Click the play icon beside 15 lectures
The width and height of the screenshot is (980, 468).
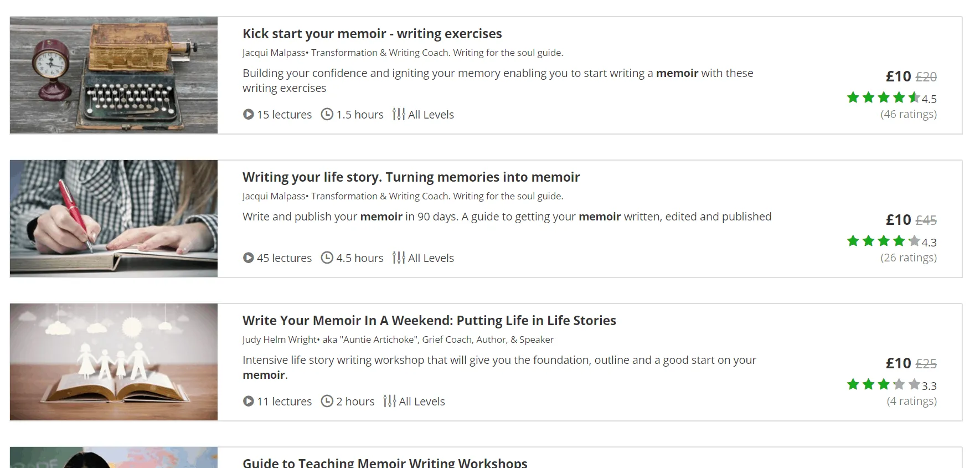248,115
